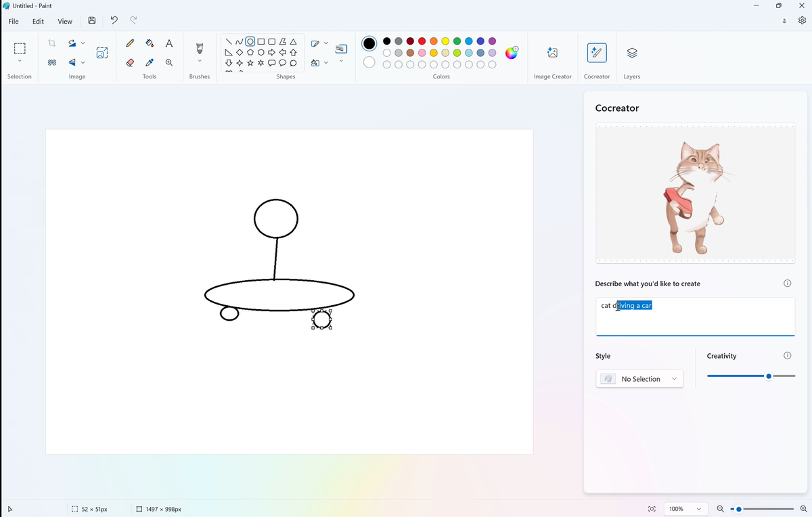
Task: Pick the red color swatch
Action: 422,41
